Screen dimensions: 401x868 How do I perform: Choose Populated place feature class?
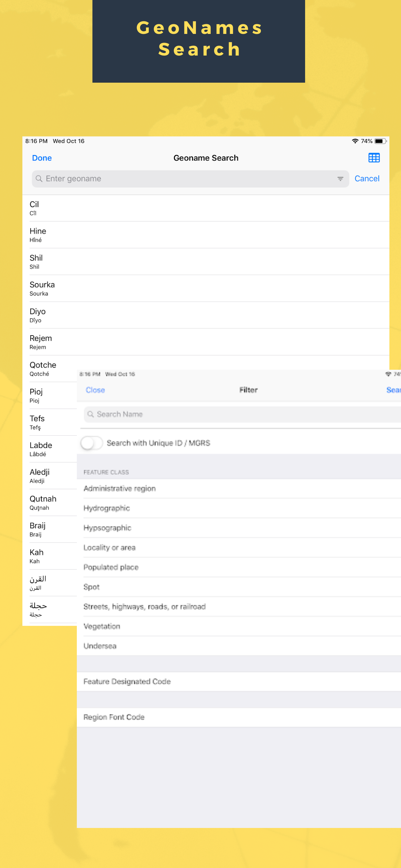coord(239,567)
